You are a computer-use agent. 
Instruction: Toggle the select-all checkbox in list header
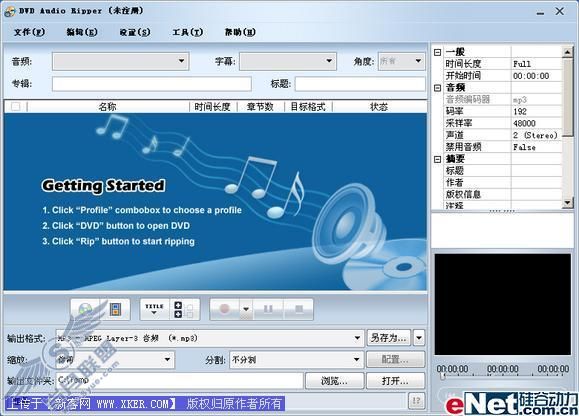click(x=16, y=107)
